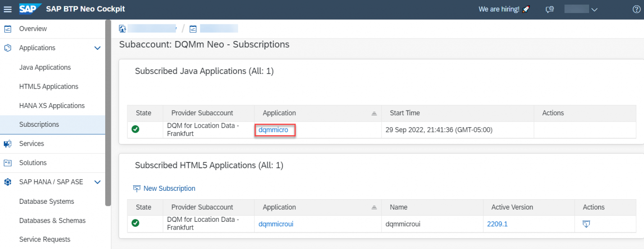Open HTML5 Applications from the sidebar
The width and height of the screenshot is (644, 249).
(x=49, y=86)
